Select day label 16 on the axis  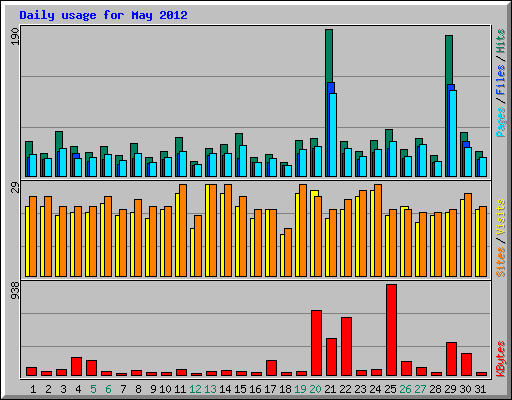click(x=255, y=389)
